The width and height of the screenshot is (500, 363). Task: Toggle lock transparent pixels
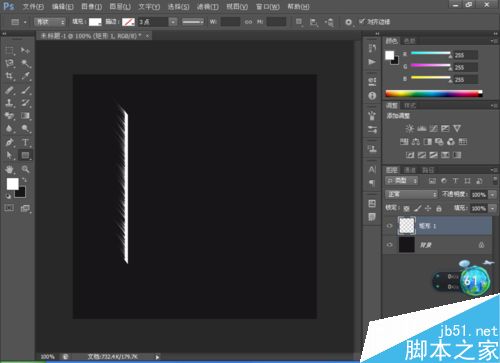406,209
